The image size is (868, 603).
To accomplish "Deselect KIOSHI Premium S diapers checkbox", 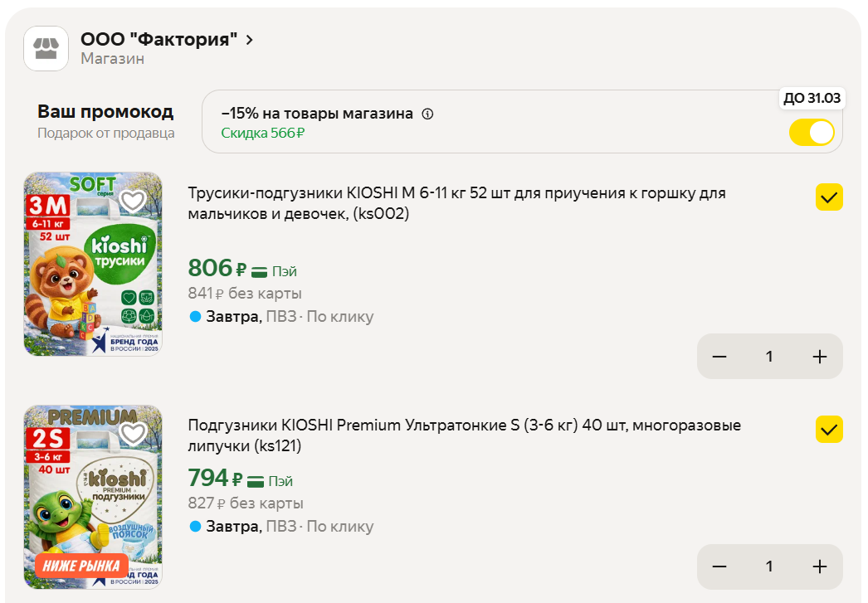I will pos(829,429).
